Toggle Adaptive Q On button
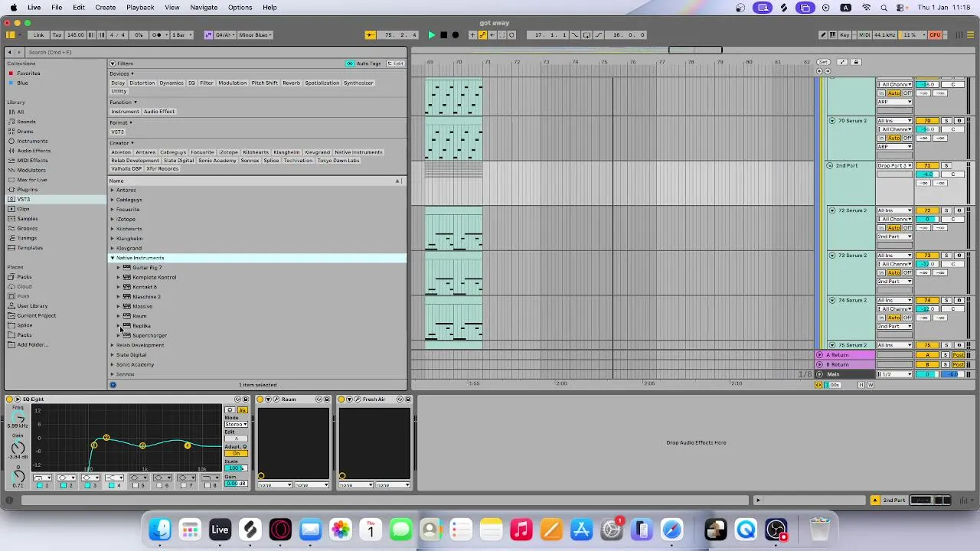 click(x=236, y=453)
